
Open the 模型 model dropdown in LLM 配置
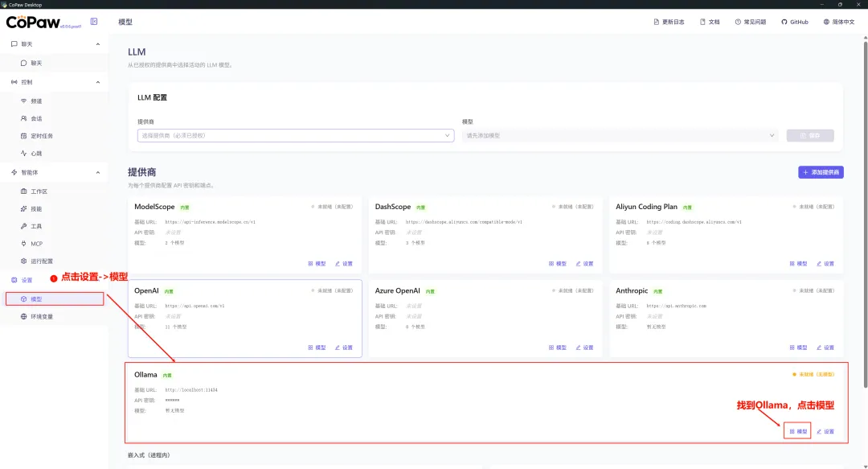pos(620,135)
